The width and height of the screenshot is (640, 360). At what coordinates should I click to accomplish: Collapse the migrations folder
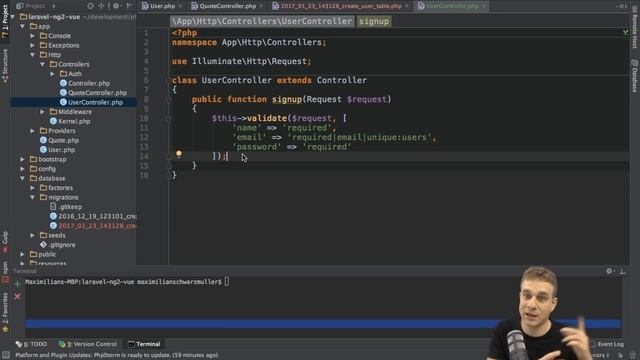coord(33,197)
